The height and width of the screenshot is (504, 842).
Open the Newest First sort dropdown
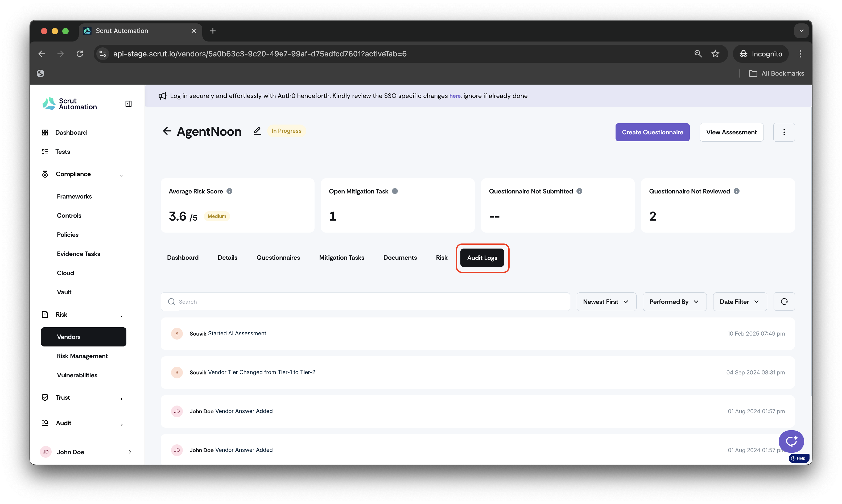pos(606,301)
